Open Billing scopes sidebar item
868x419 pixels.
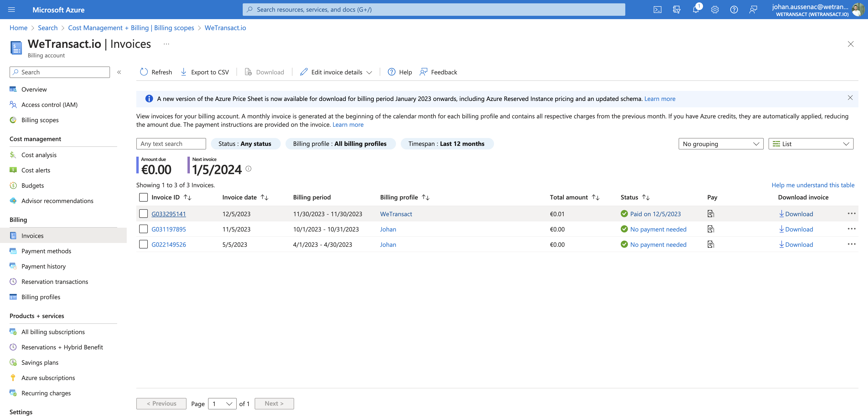tap(40, 120)
